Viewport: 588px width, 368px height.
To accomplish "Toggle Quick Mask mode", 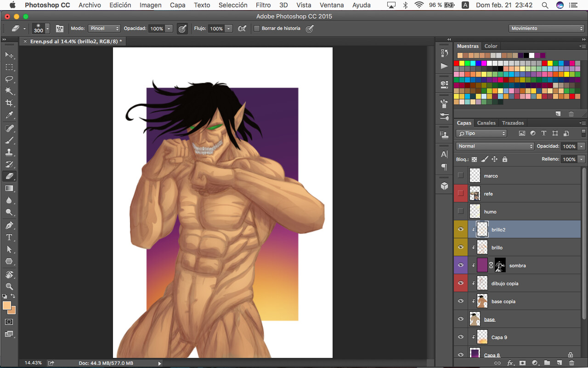I will tap(9, 322).
